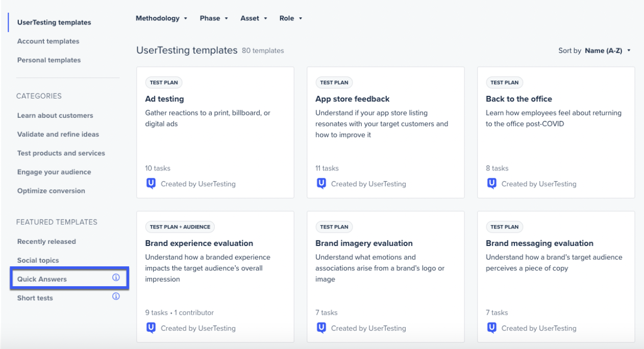Screen dimensions: 644x349
Task: Click UserTesting logo on Brand experience evaluation card
Action: tap(151, 328)
